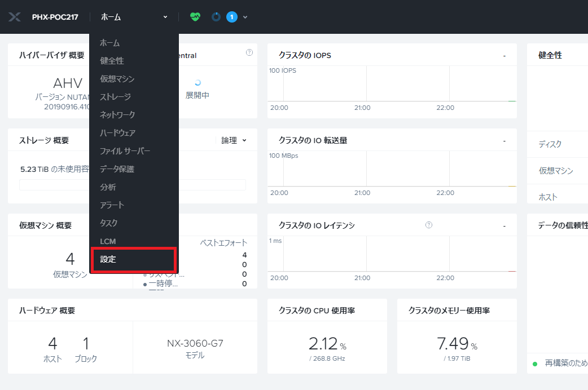The height and width of the screenshot is (390, 588).
Task: Expand the chevron next to the alert badge
Action: pos(245,17)
